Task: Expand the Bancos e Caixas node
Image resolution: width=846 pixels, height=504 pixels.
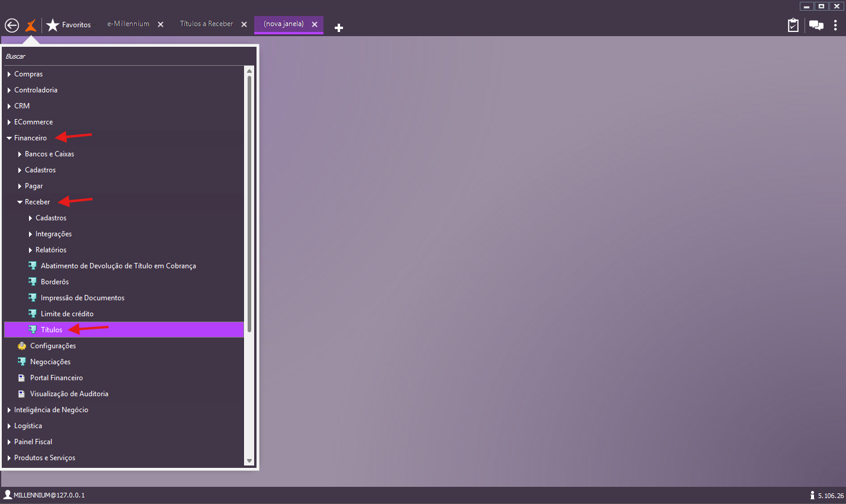Action: 20,154
